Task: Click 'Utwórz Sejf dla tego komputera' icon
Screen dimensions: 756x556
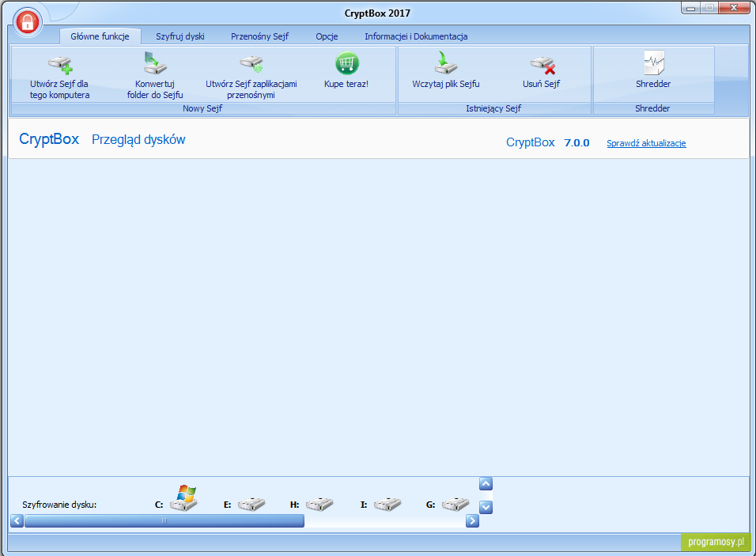Action: click(x=60, y=65)
